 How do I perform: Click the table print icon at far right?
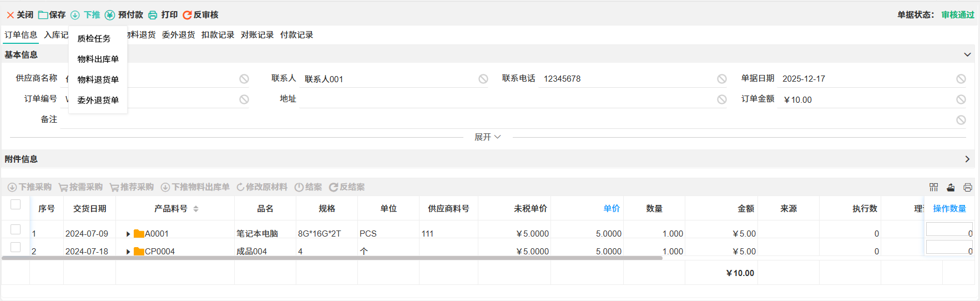tap(968, 187)
